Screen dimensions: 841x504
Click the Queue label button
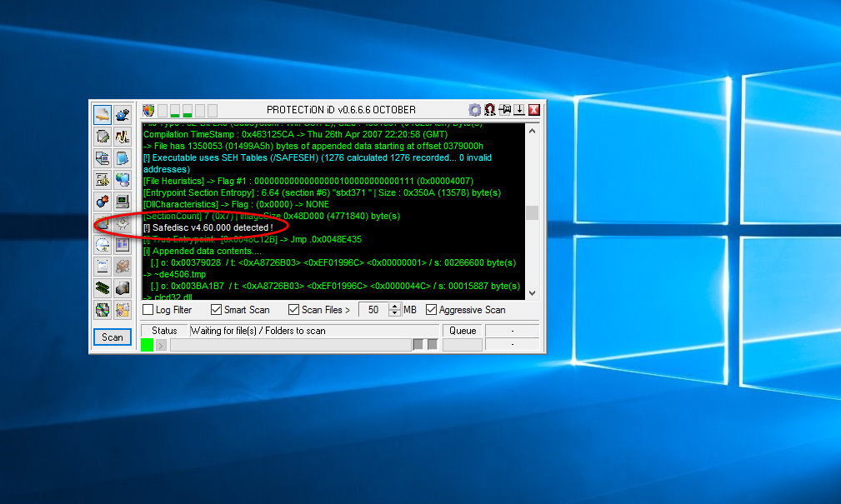[463, 331]
